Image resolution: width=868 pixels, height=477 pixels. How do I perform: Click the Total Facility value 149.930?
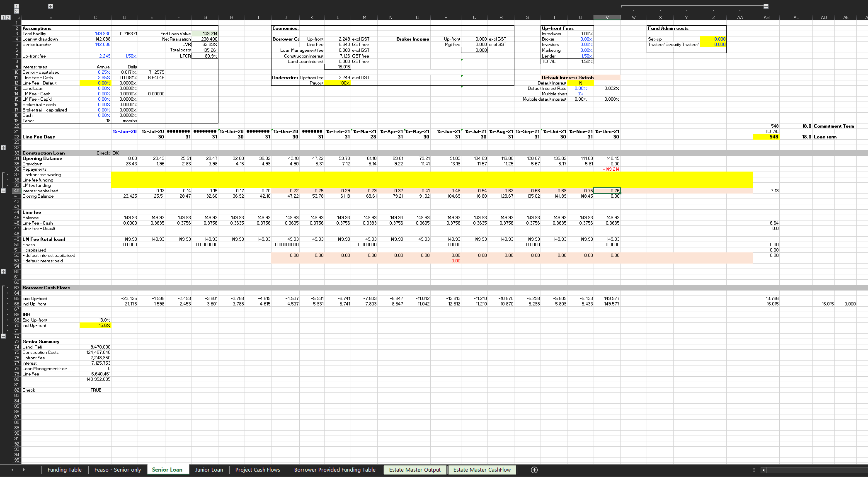[x=96, y=34]
